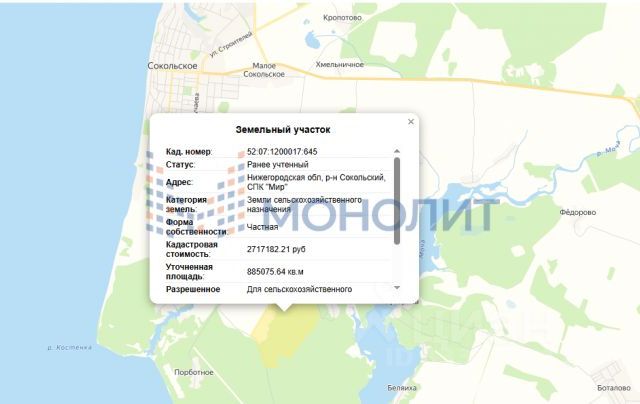The image size is (640, 404).
Task: Click cadastral value 2717182.21 руб
Action: tap(276, 249)
